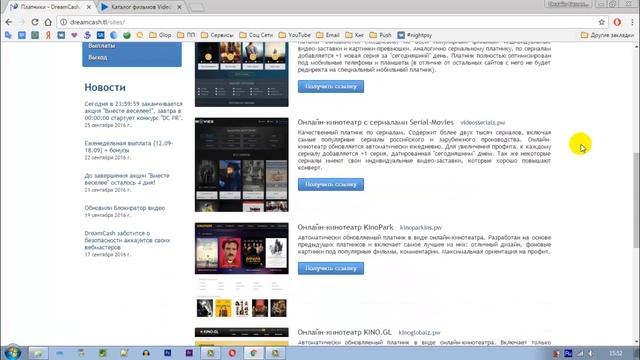The width and height of the screenshot is (640, 360).
Task: Open the #nightpsy bookmark
Action: point(415,35)
